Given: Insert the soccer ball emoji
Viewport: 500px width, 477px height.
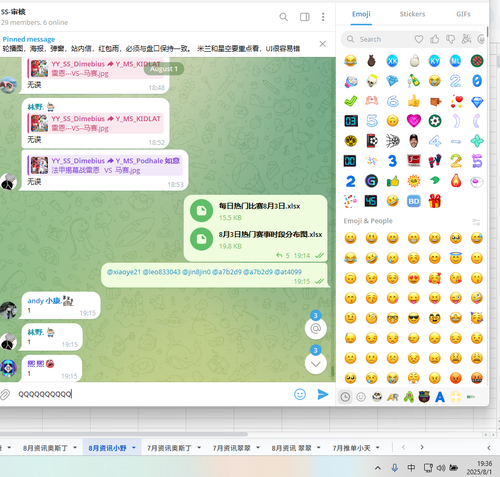Looking at the screenshot, I should coord(435,121).
